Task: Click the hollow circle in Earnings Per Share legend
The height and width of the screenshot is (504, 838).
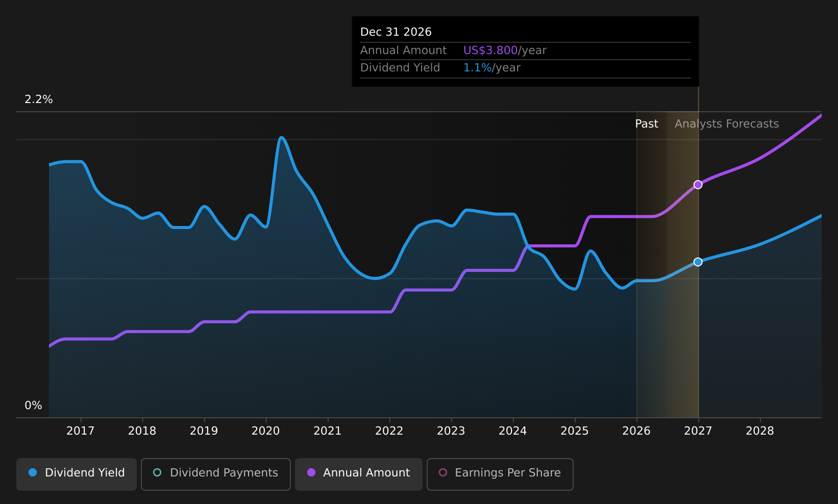Action: [x=443, y=472]
